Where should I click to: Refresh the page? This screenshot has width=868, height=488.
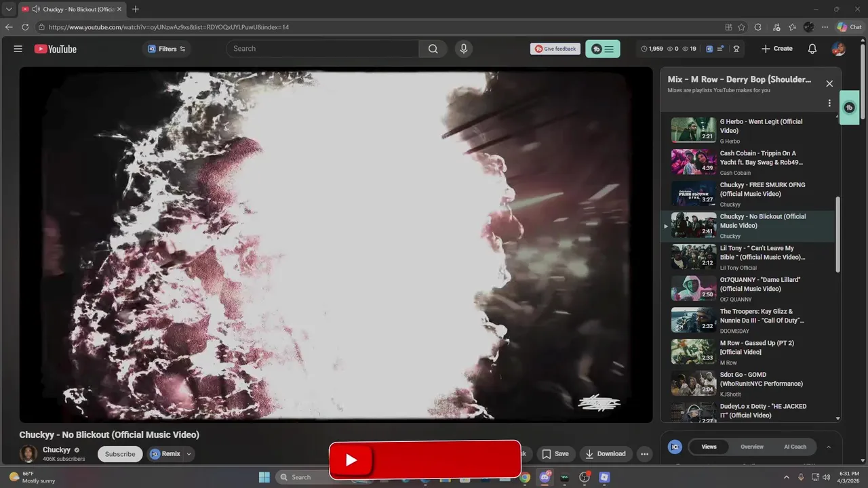pos(25,27)
